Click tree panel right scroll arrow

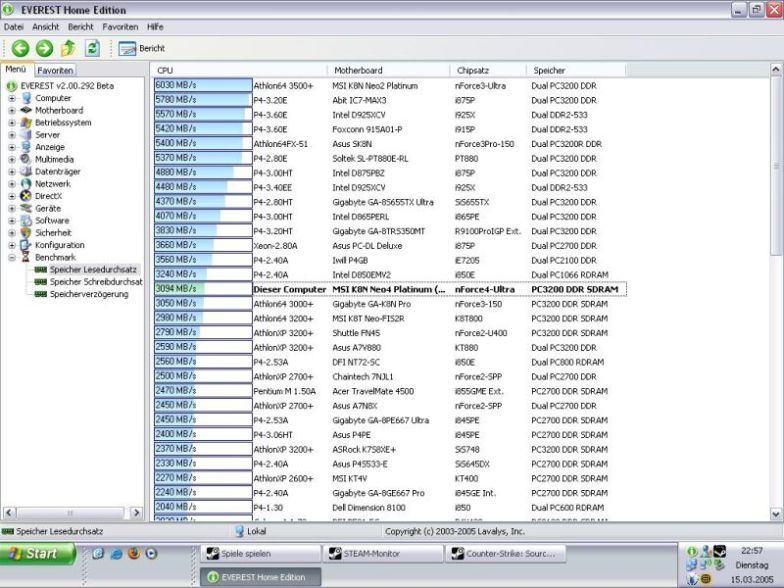tap(136, 512)
